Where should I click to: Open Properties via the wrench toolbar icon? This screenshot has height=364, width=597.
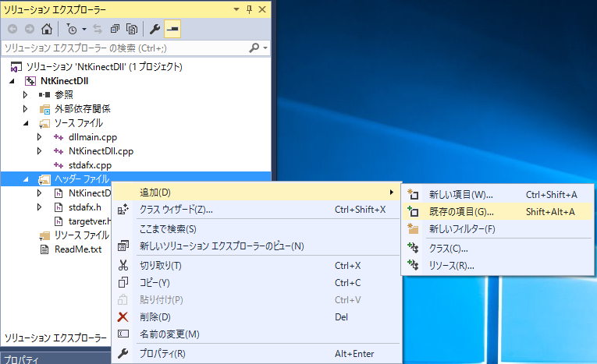click(x=155, y=30)
